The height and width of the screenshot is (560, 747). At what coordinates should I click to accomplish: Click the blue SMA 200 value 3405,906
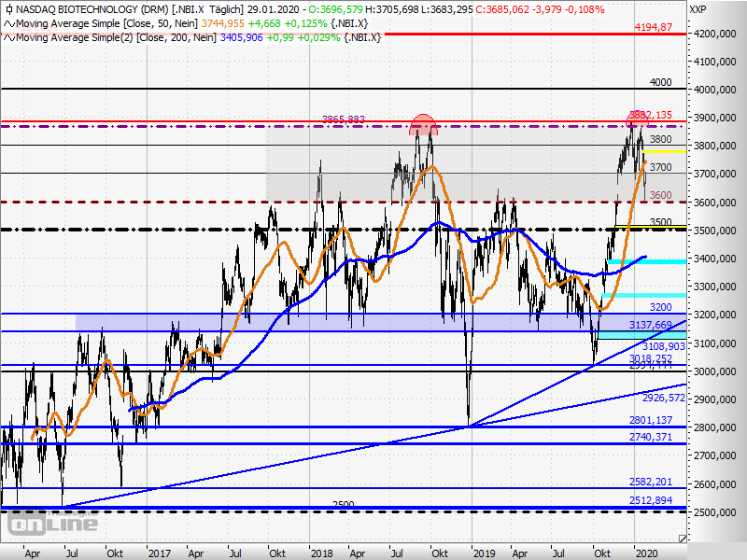pos(242,37)
